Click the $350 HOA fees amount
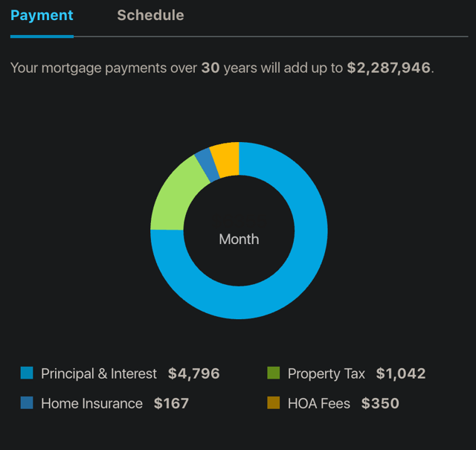Viewport: 476px width, 450px height. pos(380,403)
